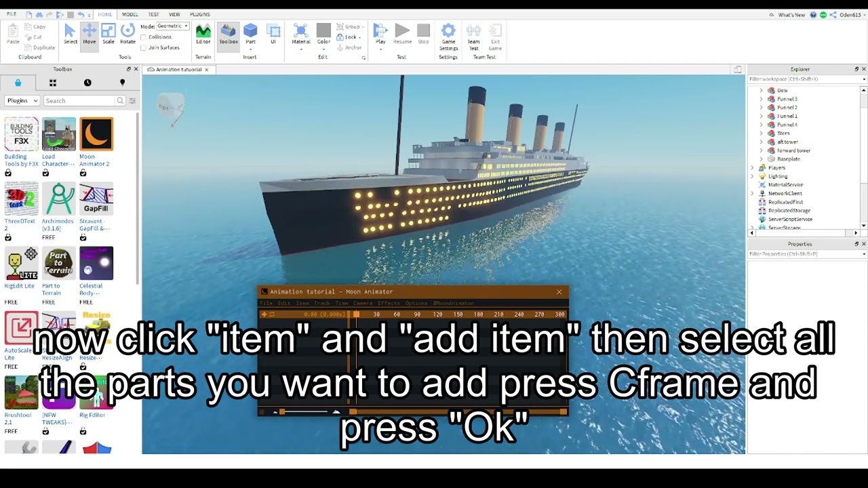Viewport: 868px width, 488px height.
Task: Open the Material picker
Action: pos(301,34)
